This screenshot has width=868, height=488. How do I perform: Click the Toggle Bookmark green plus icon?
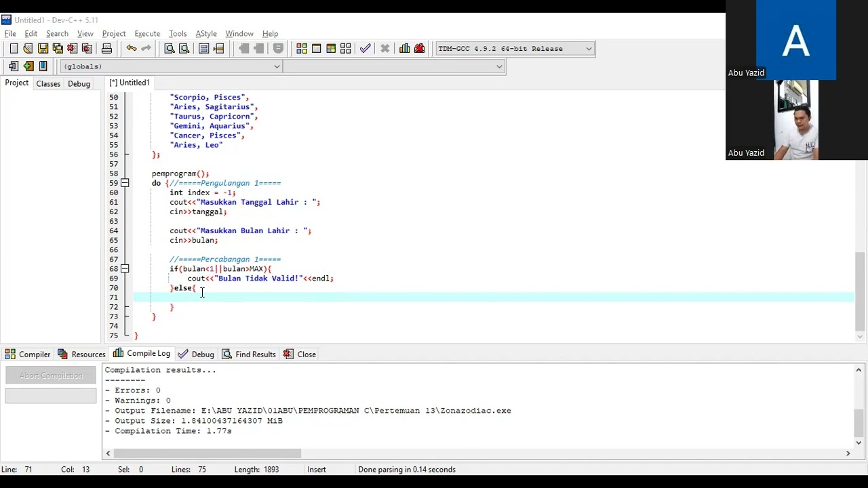coord(28,66)
